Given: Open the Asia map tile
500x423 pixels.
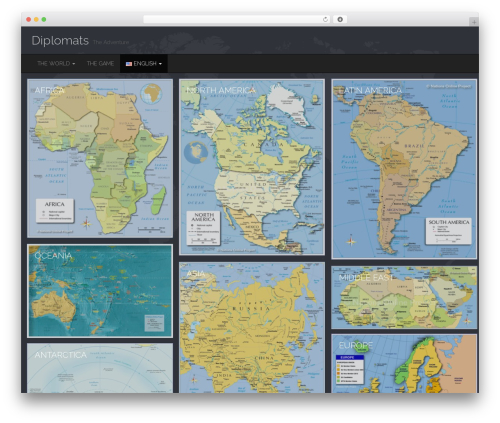Looking at the screenshot, I should tap(252, 327).
